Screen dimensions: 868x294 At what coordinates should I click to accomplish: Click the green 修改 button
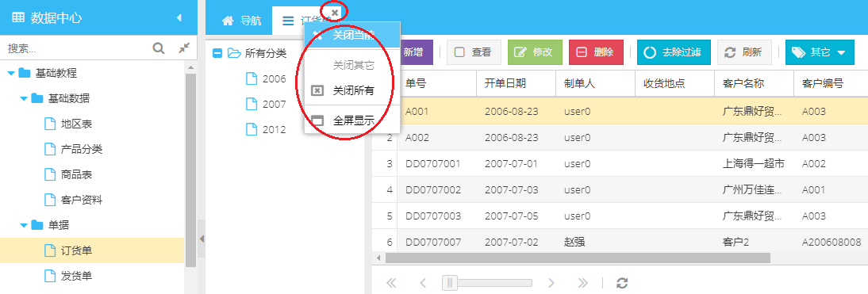click(535, 52)
